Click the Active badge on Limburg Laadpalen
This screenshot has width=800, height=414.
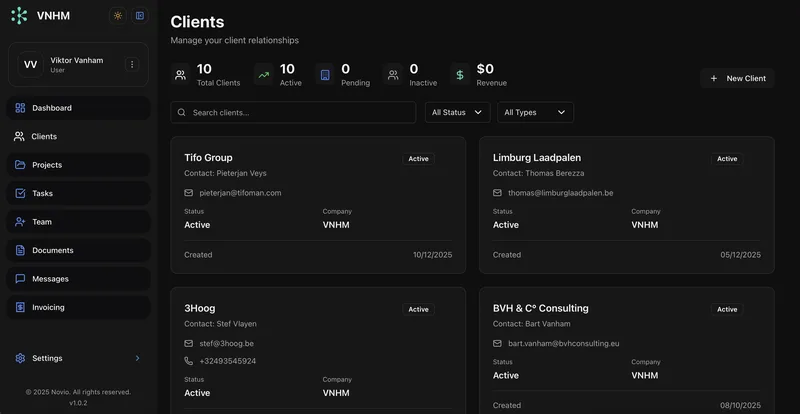pos(727,159)
